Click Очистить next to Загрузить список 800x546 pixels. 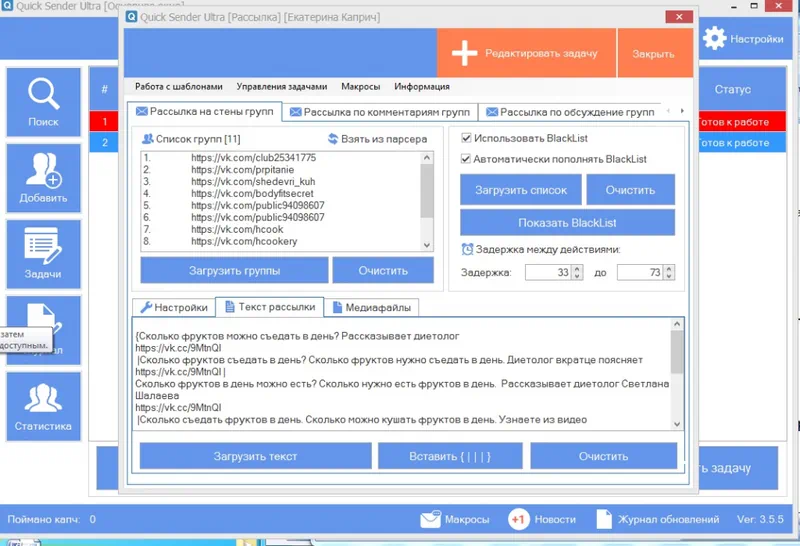tap(631, 190)
